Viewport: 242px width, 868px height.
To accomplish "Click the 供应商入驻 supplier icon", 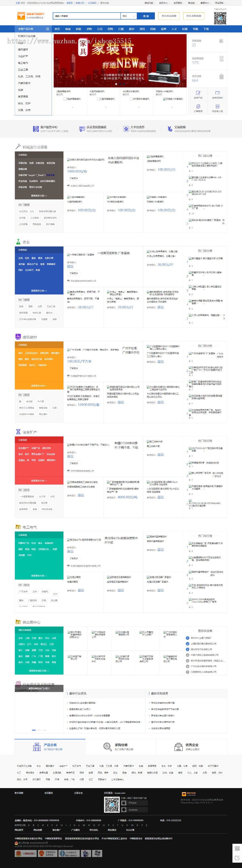I will point(218,108).
